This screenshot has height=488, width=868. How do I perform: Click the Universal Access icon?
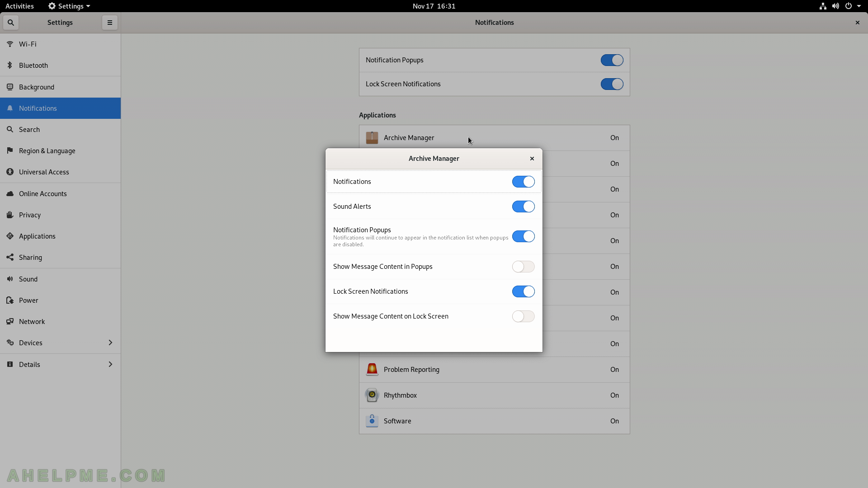click(10, 172)
